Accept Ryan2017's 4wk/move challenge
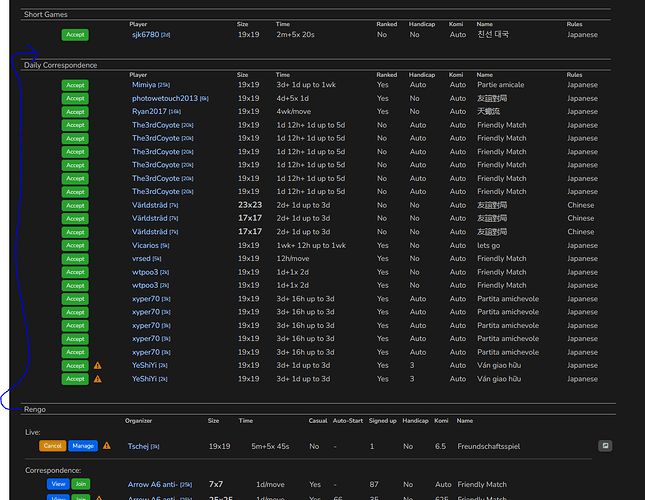Viewport: 645px width, 500px height. click(x=75, y=112)
